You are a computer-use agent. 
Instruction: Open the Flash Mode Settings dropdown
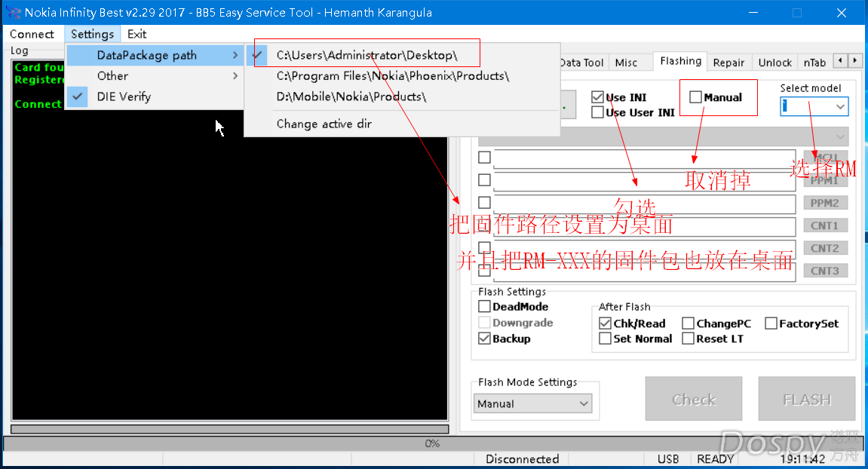pyautogui.click(x=532, y=403)
